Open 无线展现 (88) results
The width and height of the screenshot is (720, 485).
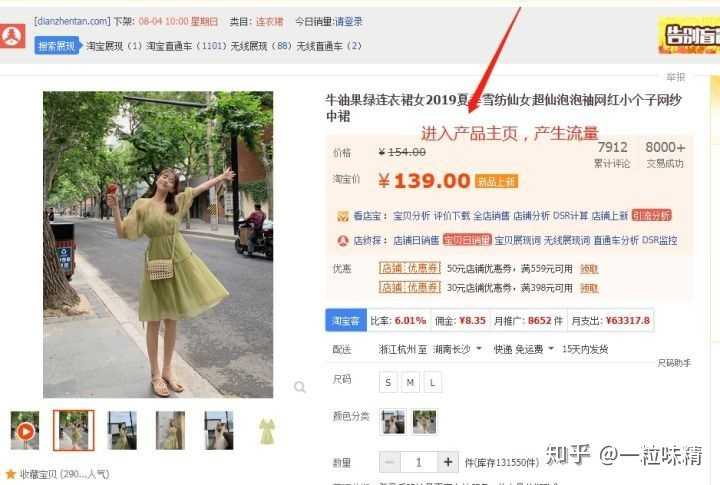pyautogui.click(x=261, y=46)
